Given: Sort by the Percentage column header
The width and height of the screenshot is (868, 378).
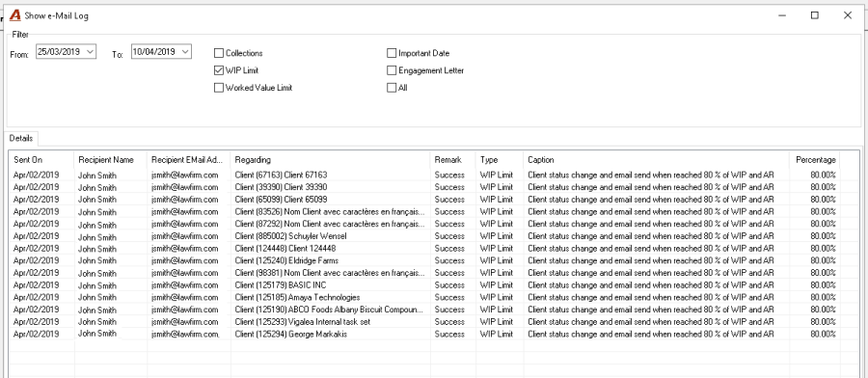Looking at the screenshot, I should point(815,160).
